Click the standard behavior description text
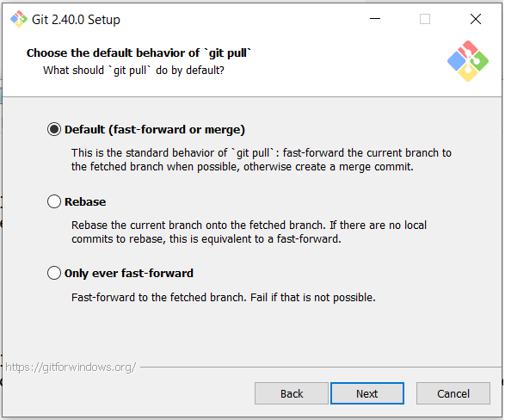The image size is (505, 420). tap(262, 160)
